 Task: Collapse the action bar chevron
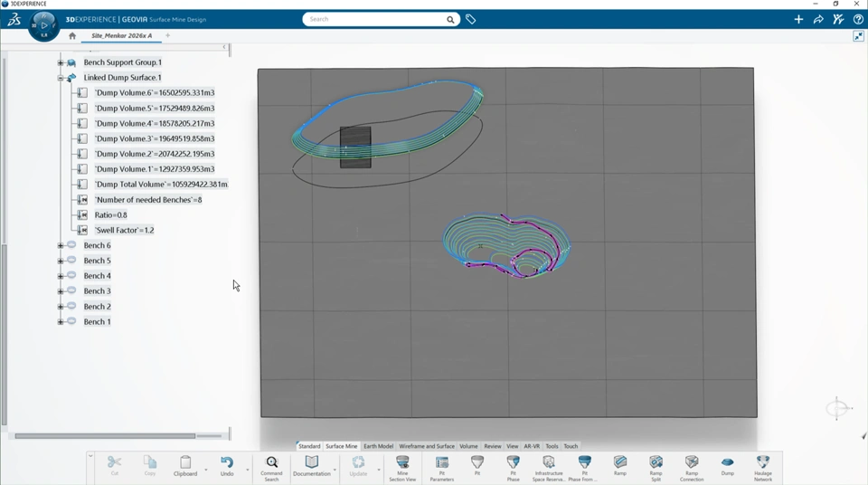point(90,456)
